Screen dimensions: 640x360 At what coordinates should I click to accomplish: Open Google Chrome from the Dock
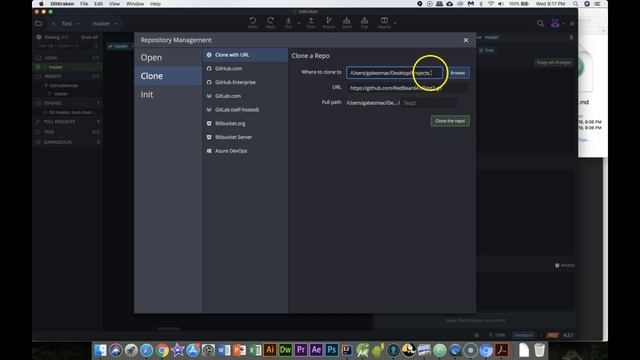[162, 350]
